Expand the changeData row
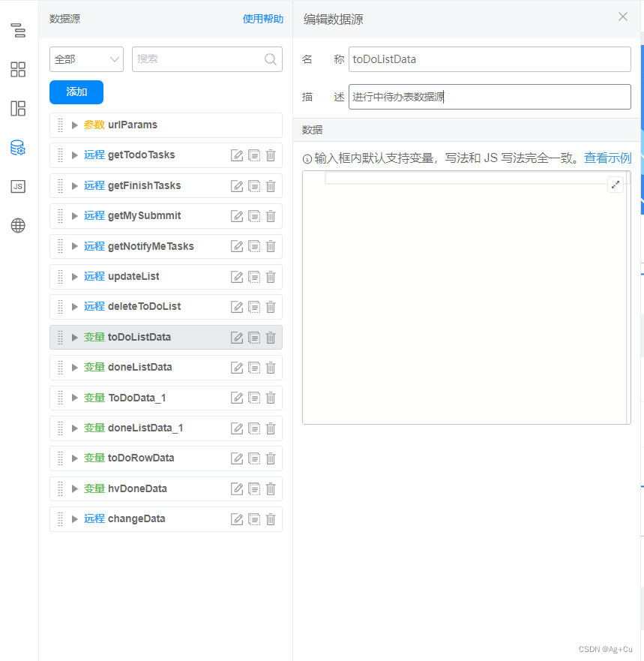Viewport: 644px width, 661px height. tap(74, 519)
